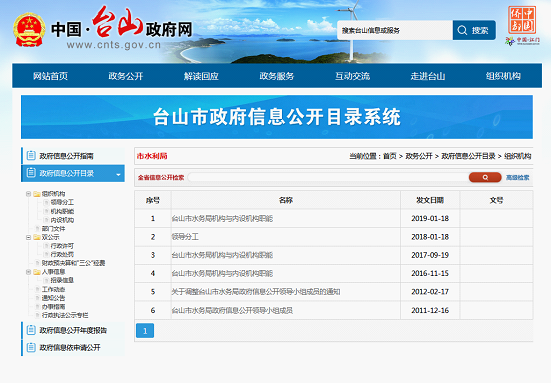
Task: Open the 政府信息公开年度报告 icon
Action: pos(31,330)
